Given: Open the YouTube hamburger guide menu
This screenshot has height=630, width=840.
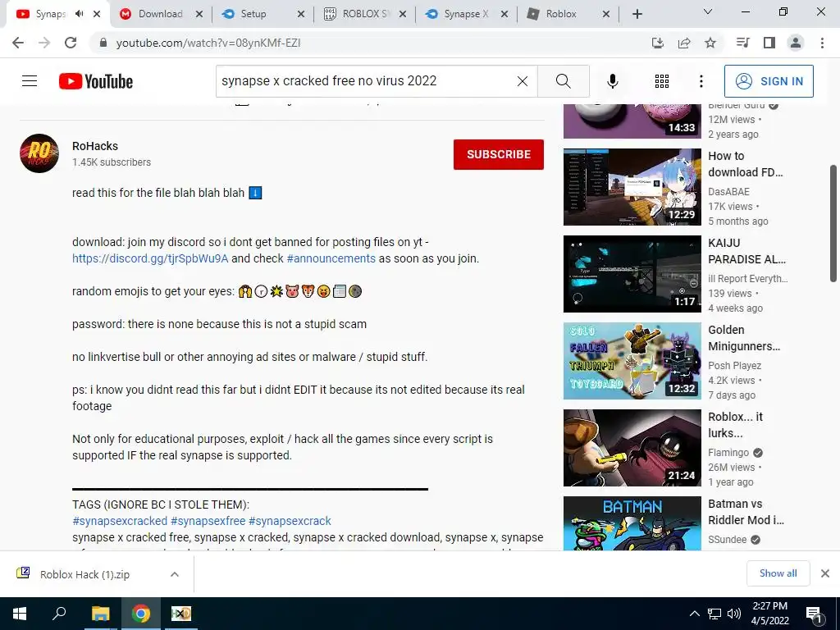Looking at the screenshot, I should [30, 81].
